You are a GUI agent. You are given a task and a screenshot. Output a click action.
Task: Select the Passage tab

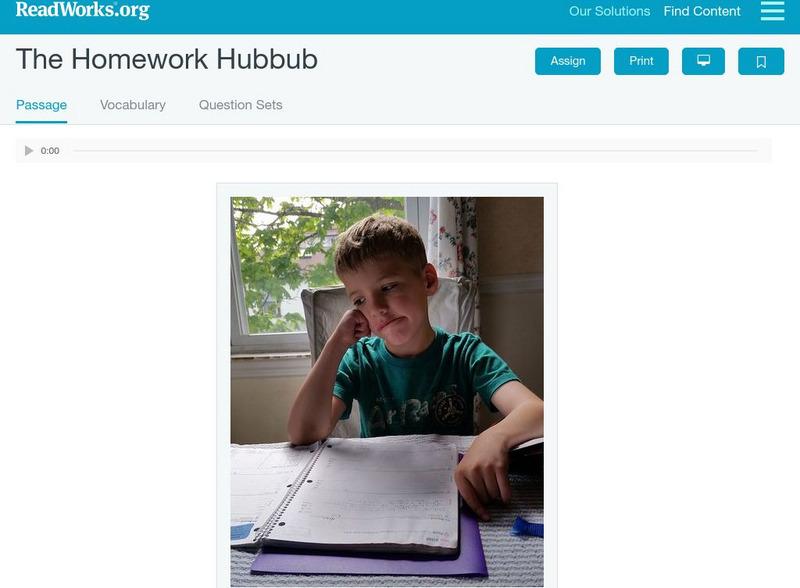point(41,105)
